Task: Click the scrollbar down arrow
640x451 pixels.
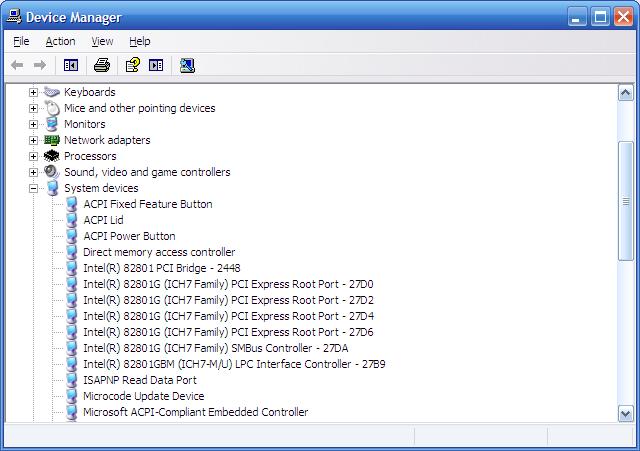Action: (626, 413)
